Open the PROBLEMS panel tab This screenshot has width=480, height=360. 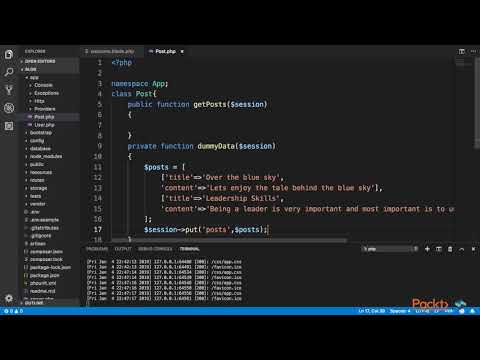click(97, 249)
